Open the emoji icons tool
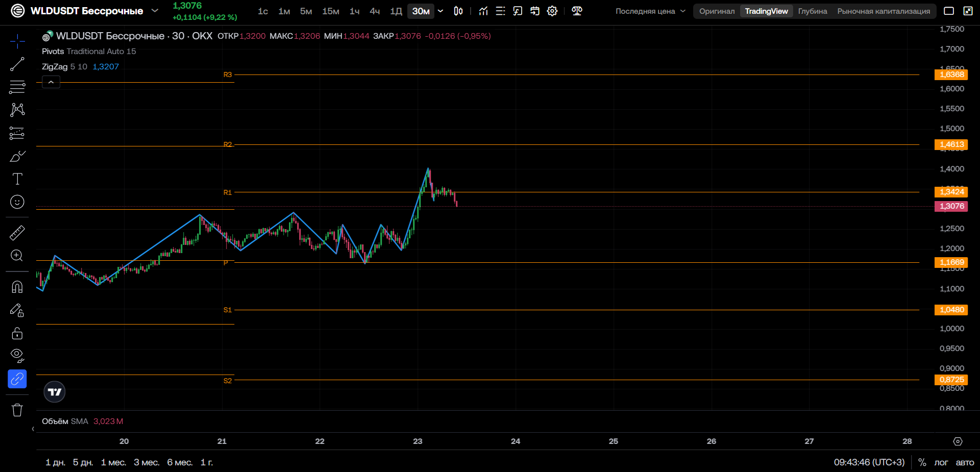The image size is (980, 472). pos(17,202)
